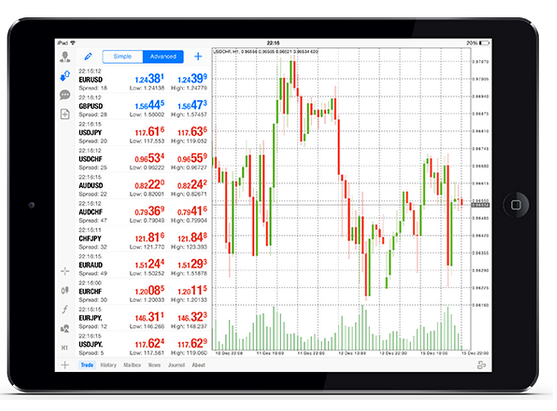Open the accounts person icon in sidebar
The height and width of the screenshot is (411, 557).
(x=65, y=57)
